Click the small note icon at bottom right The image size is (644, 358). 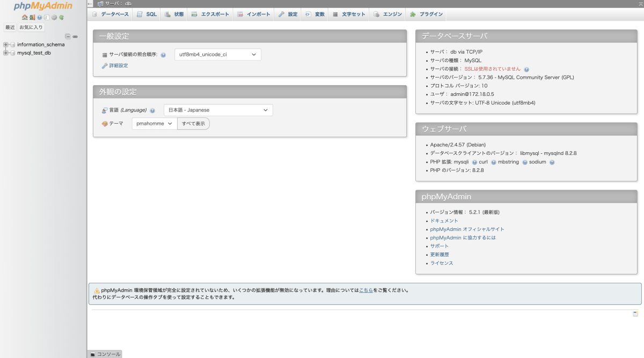point(635,314)
